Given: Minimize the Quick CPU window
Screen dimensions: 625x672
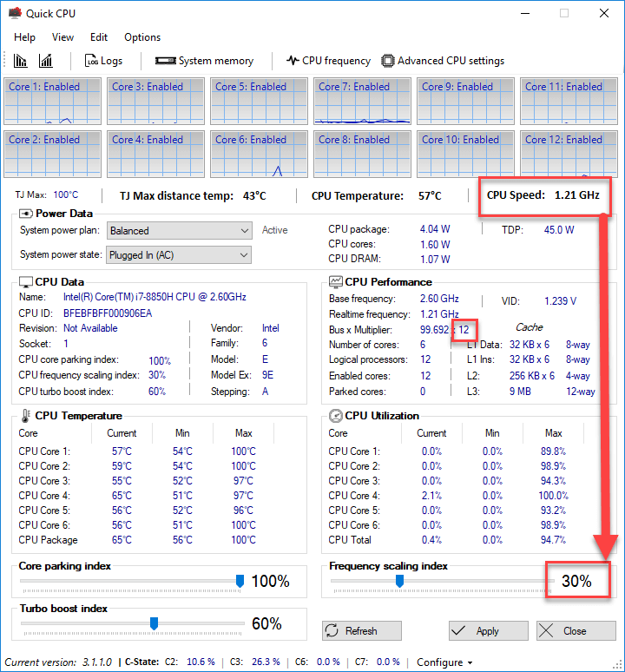Looking at the screenshot, I should (x=525, y=13).
